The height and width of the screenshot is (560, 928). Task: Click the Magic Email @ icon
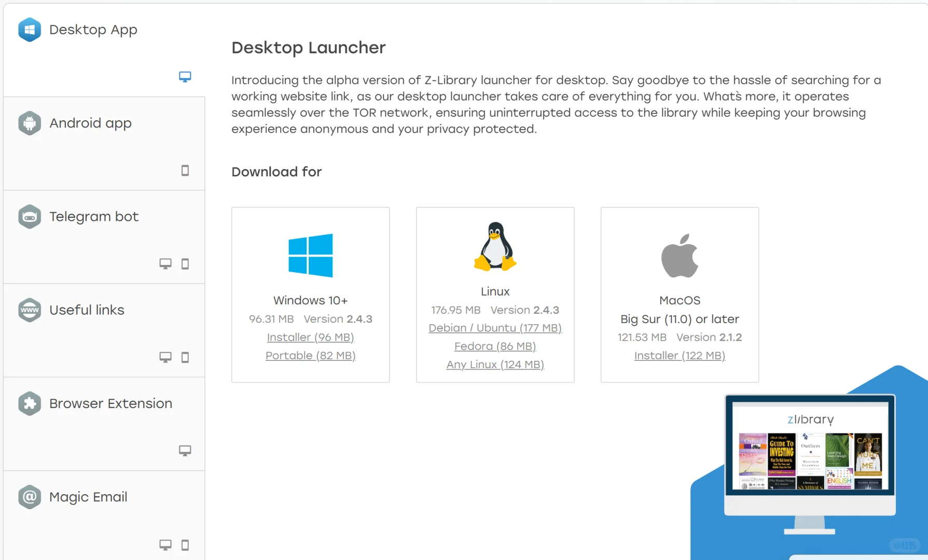(30, 497)
